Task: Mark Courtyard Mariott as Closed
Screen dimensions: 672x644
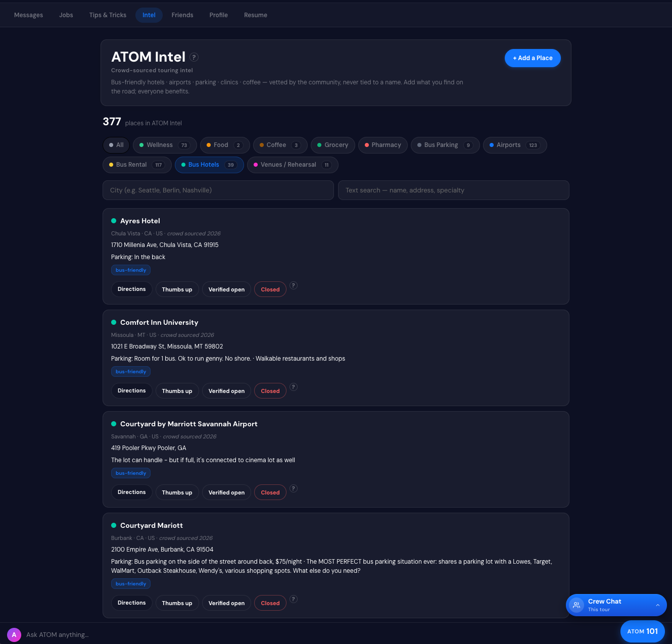Action: (270, 603)
